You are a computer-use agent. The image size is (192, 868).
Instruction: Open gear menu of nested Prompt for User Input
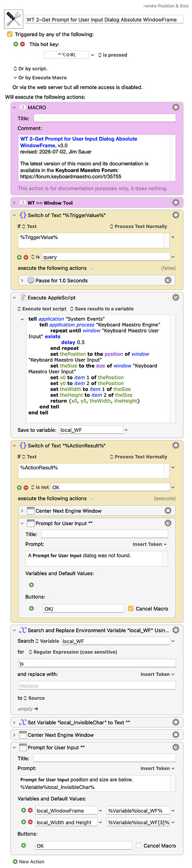point(168,523)
